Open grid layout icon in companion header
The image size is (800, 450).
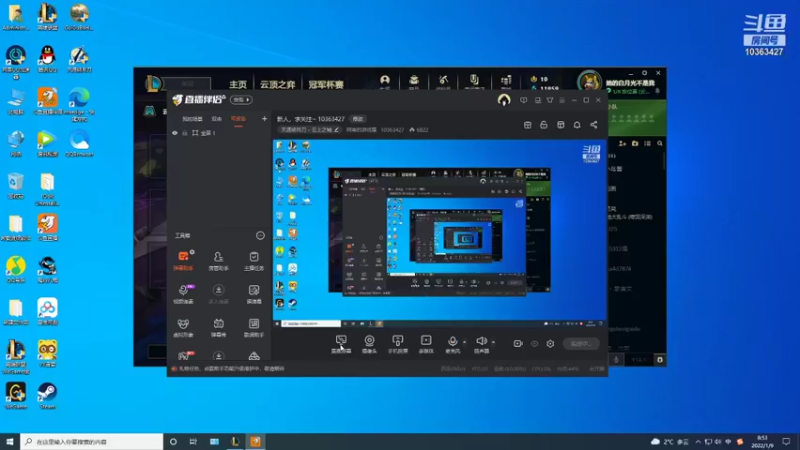560,124
